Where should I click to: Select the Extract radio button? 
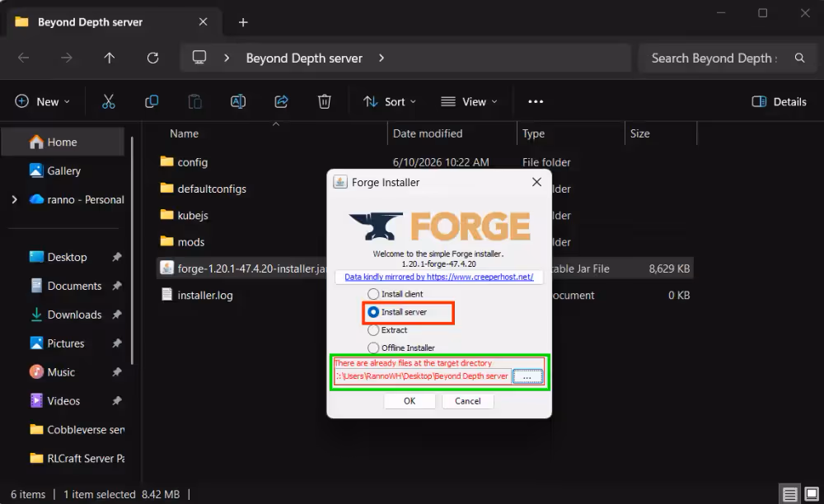point(373,329)
